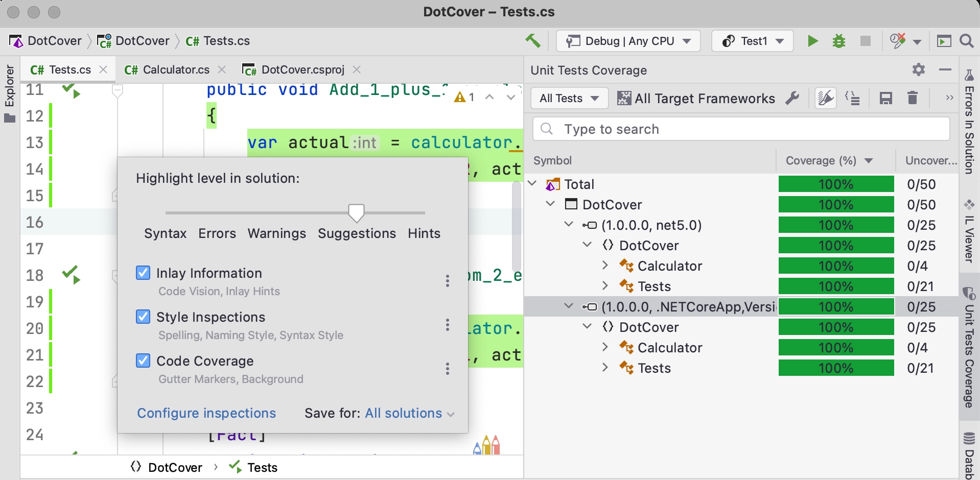Set highlight level to Hints
The width and height of the screenshot is (980, 480).
point(424,233)
